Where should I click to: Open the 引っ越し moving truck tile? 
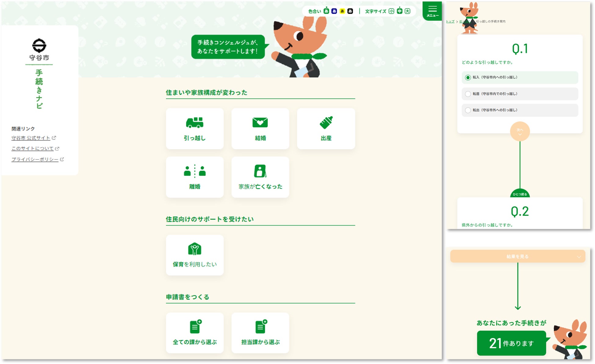pos(195,128)
